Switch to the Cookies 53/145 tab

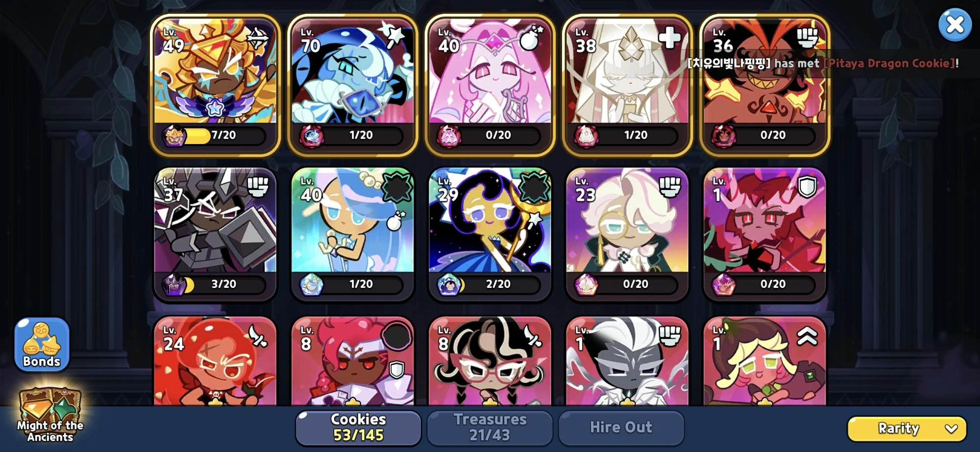[x=358, y=428]
